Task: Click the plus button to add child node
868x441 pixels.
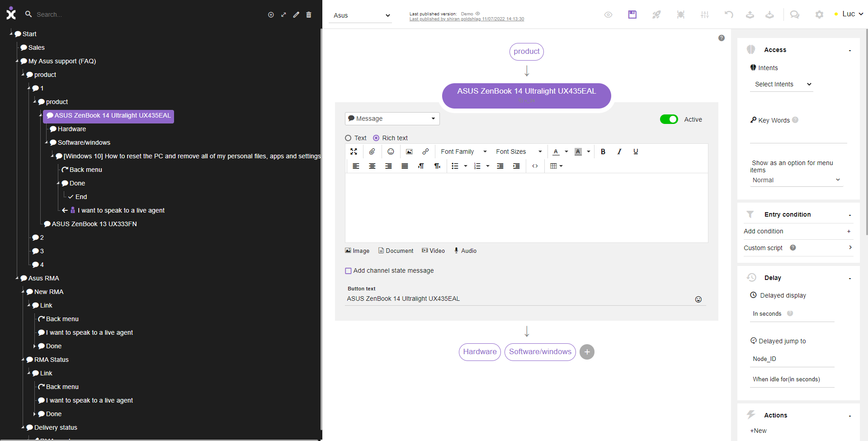Action: [587, 352]
